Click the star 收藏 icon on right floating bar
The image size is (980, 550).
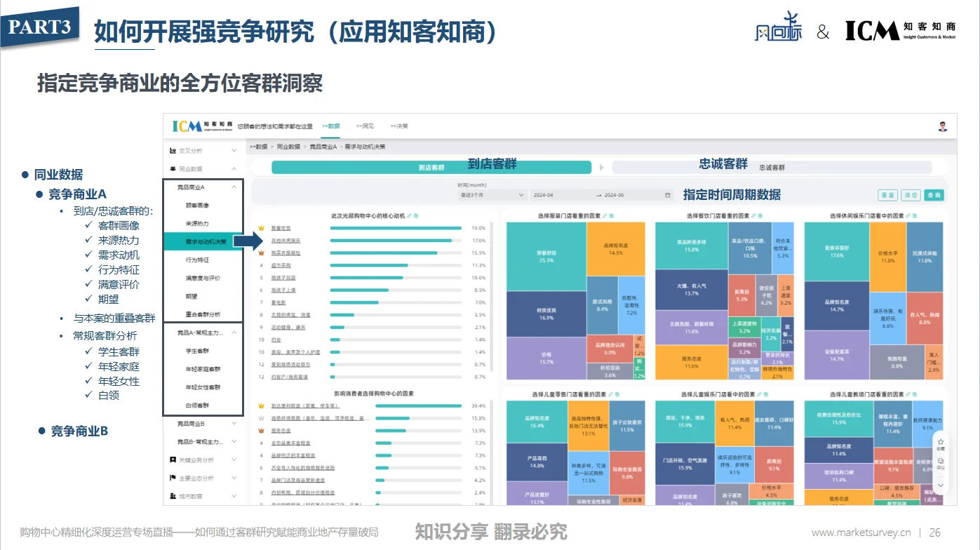tap(941, 442)
